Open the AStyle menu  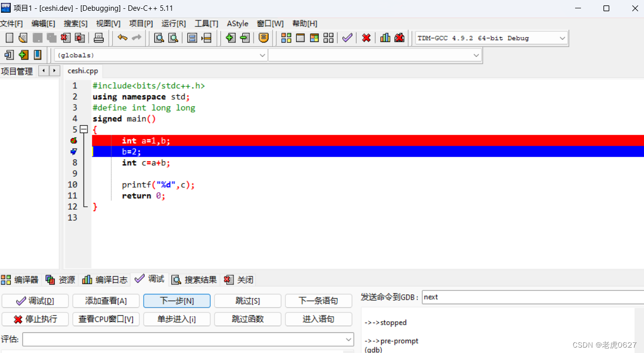point(237,23)
